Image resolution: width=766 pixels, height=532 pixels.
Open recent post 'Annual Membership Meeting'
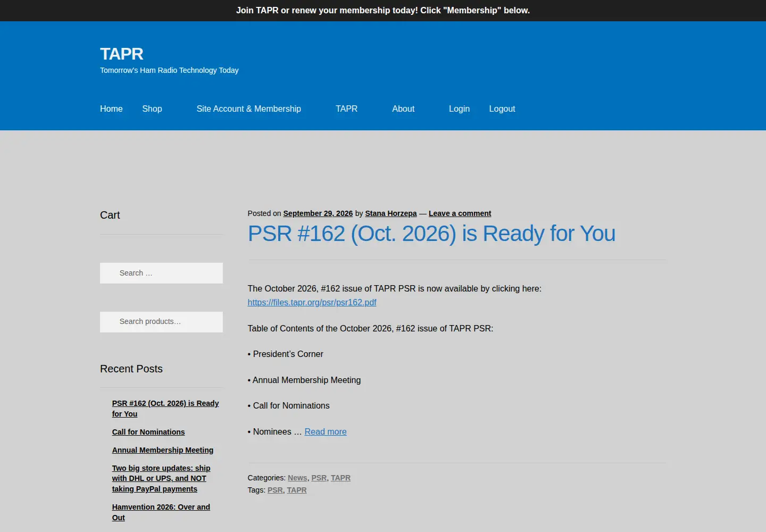click(x=163, y=450)
